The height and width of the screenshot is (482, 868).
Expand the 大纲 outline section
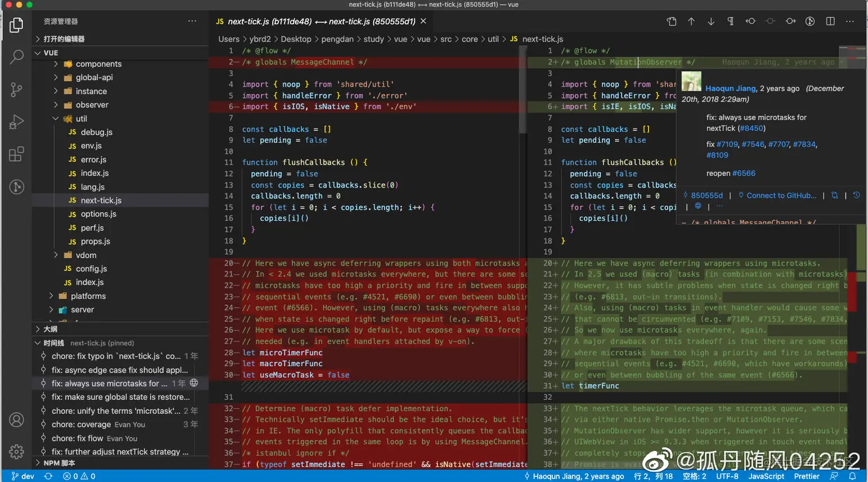(x=120, y=329)
